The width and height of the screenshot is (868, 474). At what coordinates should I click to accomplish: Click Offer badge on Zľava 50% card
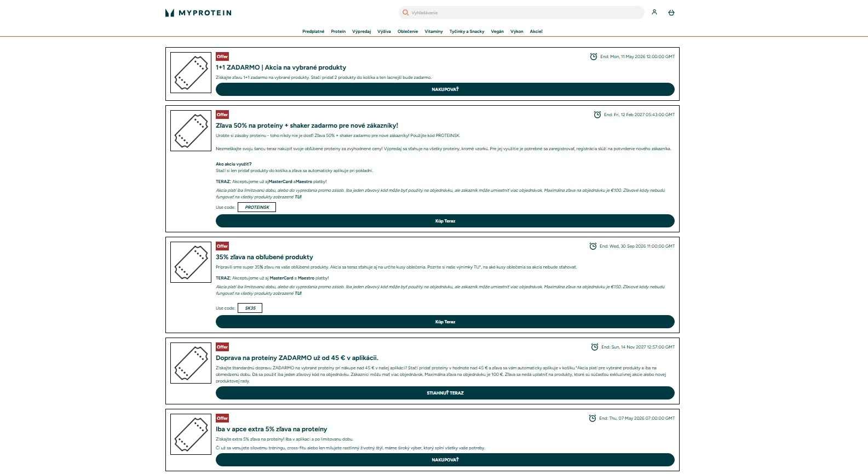coord(222,115)
